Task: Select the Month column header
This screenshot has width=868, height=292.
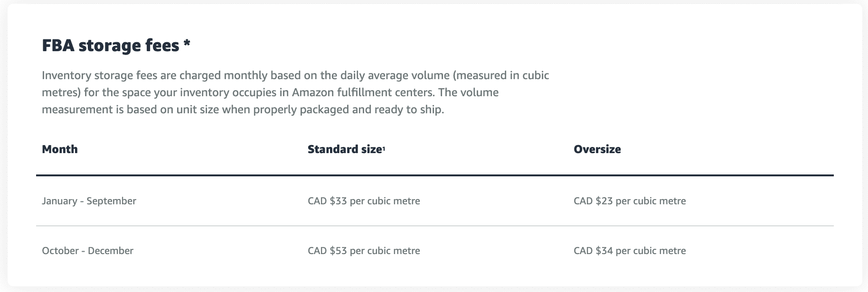Action: point(60,149)
